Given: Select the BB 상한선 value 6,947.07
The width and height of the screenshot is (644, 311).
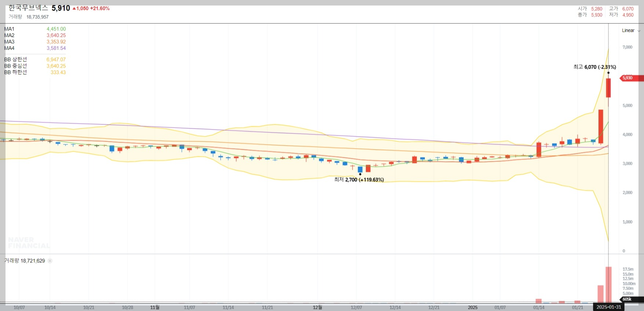Looking at the screenshot, I should [x=56, y=59].
